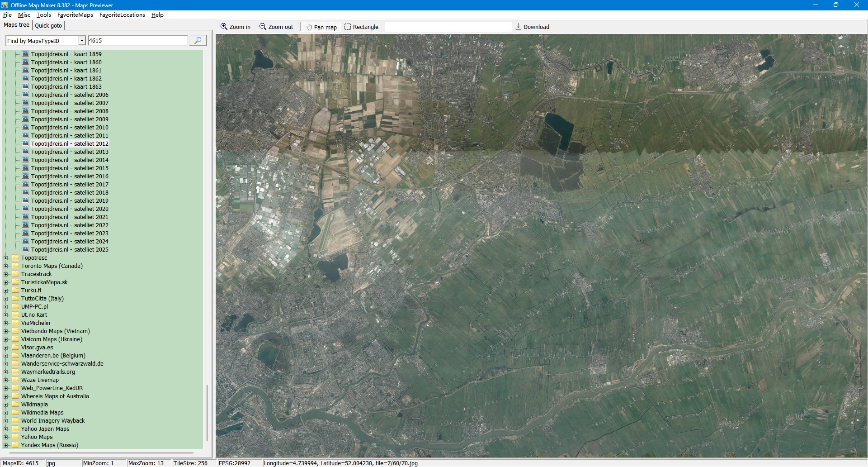Activate the Pan map hand tool
The image size is (868, 467).
pyautogui.click(x=321, y=27)
